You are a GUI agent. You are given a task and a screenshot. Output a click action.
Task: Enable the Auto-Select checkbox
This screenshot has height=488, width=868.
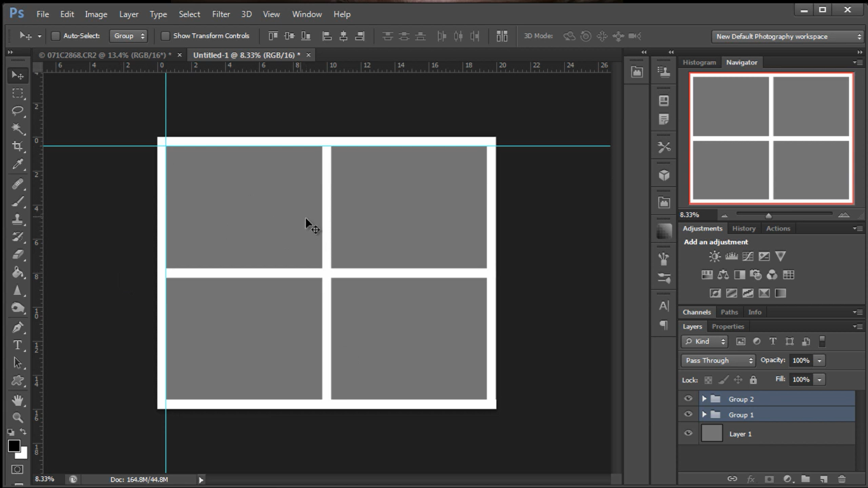click(x=55, y=36)
